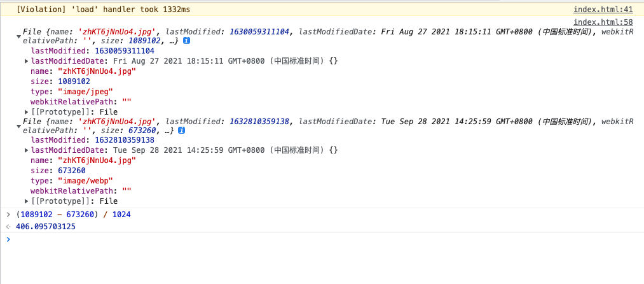Viewport: 644px width, 284px height.
Task: Click the expression (1089102 - 673260) / 1024
Action: coord(73,215)
